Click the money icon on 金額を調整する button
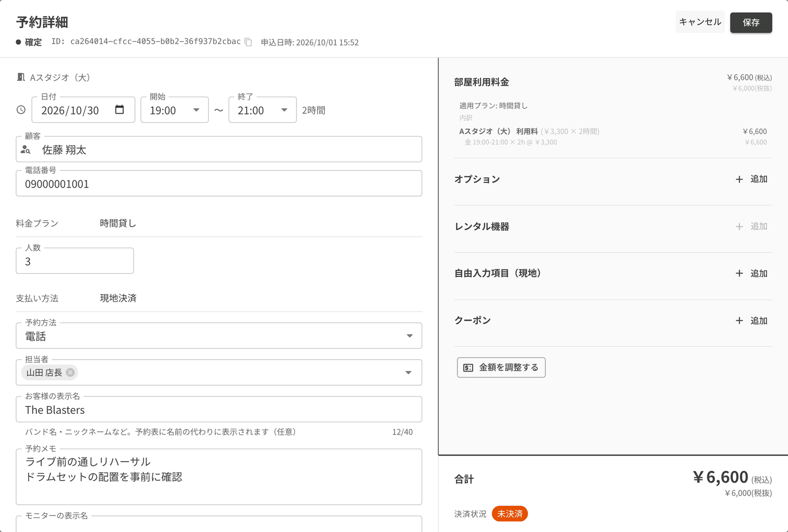 click(468, 367)
